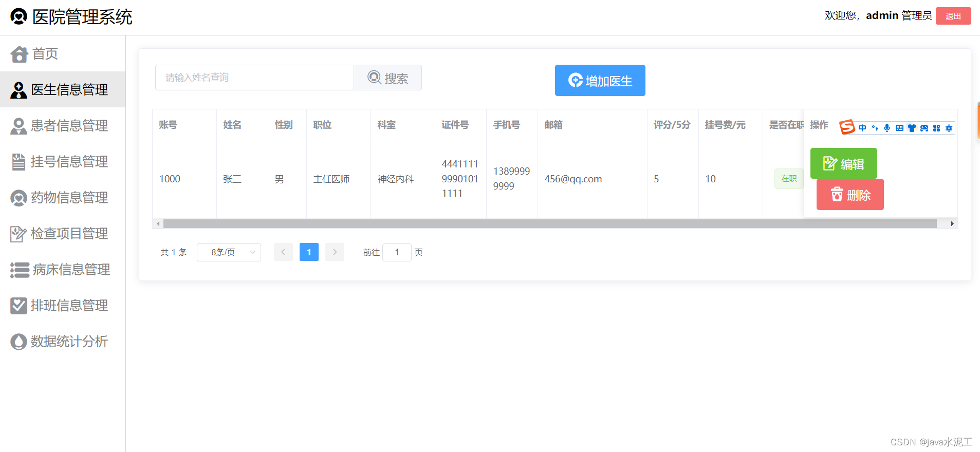This screenshot has width=980, height=452.
Task: Click the 共 1 条 total count text
Action: pos(174,252)
